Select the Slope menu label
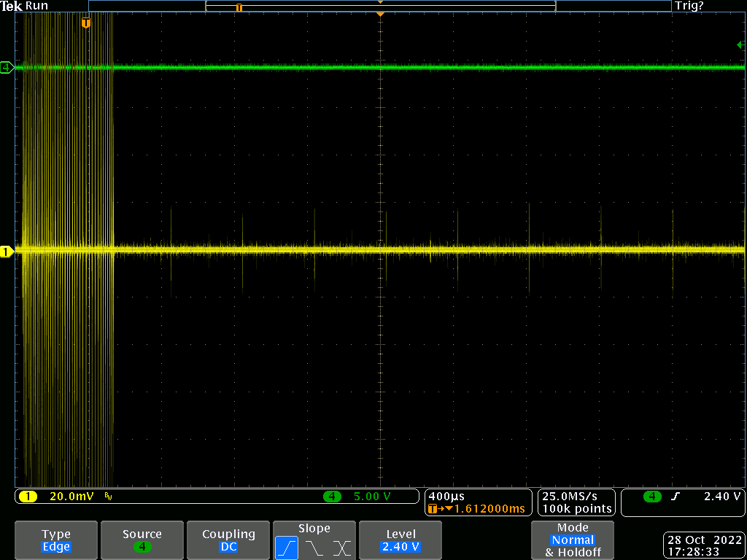Viewport: 747px width, 560px height. pyautogui.click(x=314, y=529)
